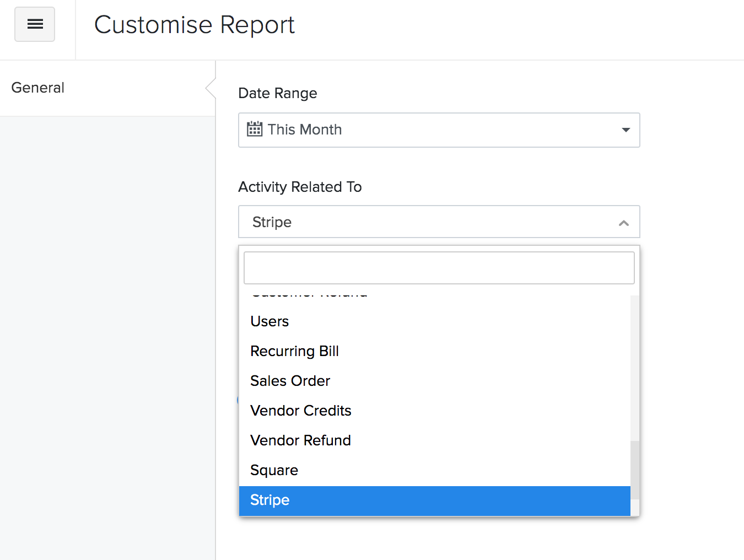
Task: Click the Activity Related To label
Action: pyautogui.click(x=300, y=187)
